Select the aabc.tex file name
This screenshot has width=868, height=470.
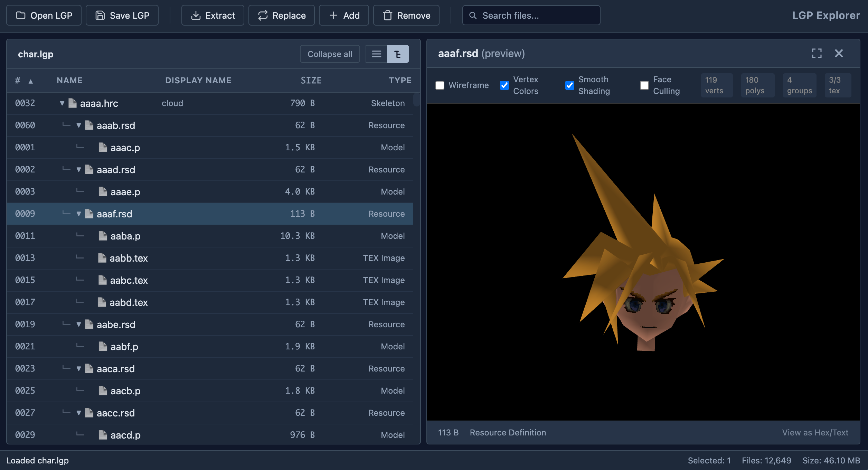tap(129, 280)
